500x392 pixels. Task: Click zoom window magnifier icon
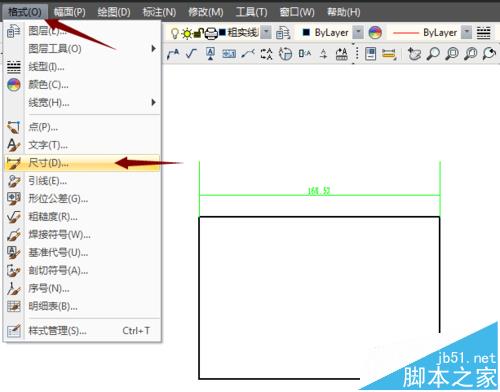coord(452,53)
